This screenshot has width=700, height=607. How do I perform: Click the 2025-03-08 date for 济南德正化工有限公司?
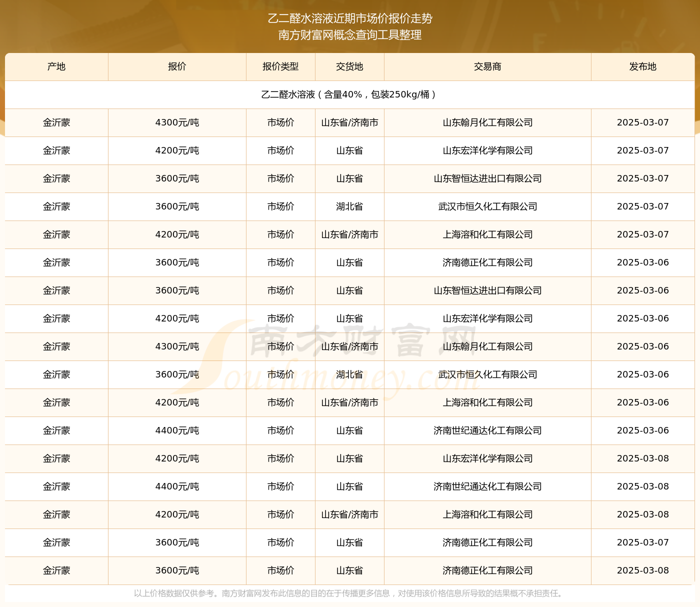pyautogui.click(x=642, y=570)
